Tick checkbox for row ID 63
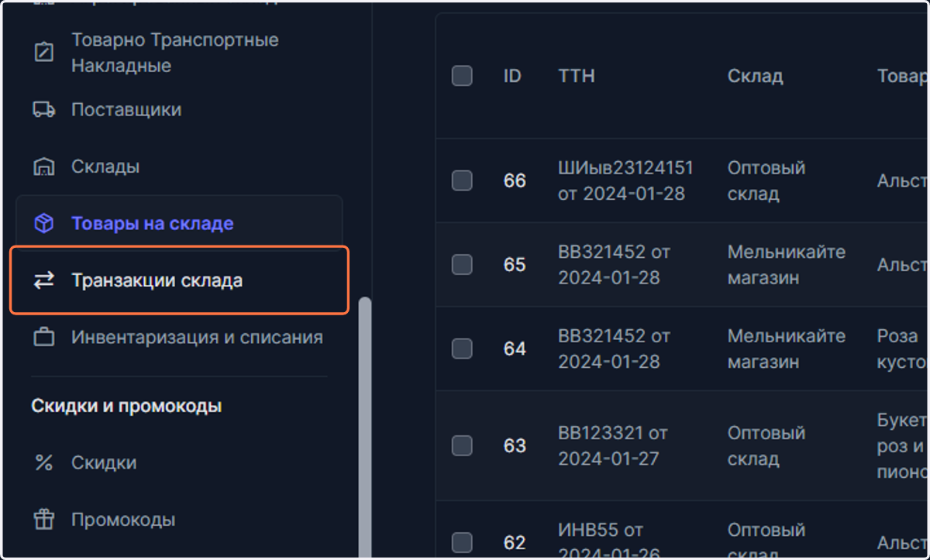Screen dimensions: 930x560 [x=462, y=445]
